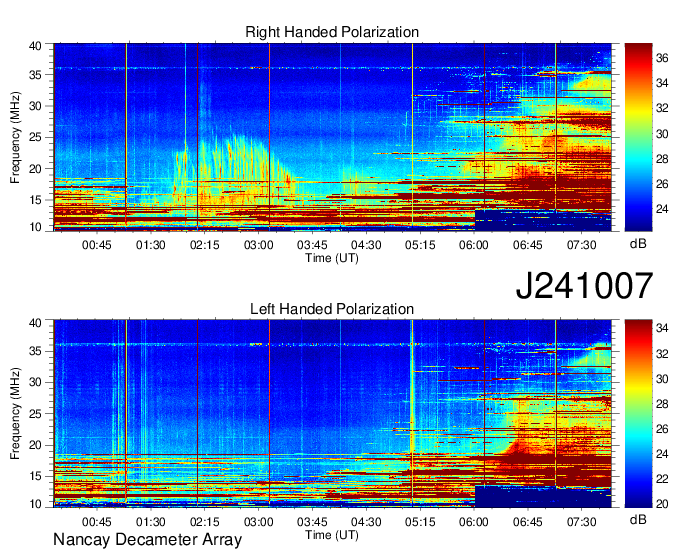Click the dB label under the upper colorbar
The width and height of the screenshot is (680, 552).
638,243
